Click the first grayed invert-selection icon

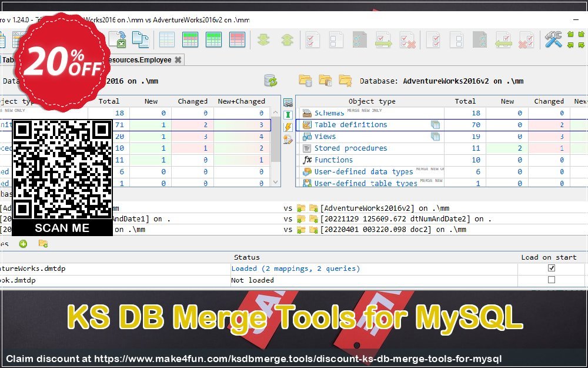pos(360,39)
